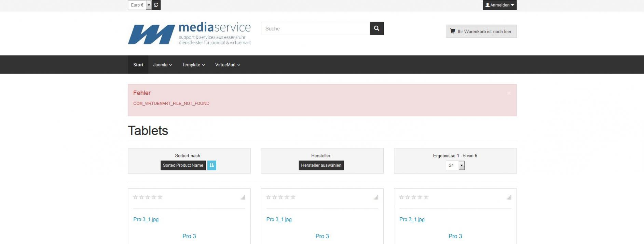Dismiss the Fehler error alert
Viewport: 644px width, 244px height.
click(x=509, y=93)
